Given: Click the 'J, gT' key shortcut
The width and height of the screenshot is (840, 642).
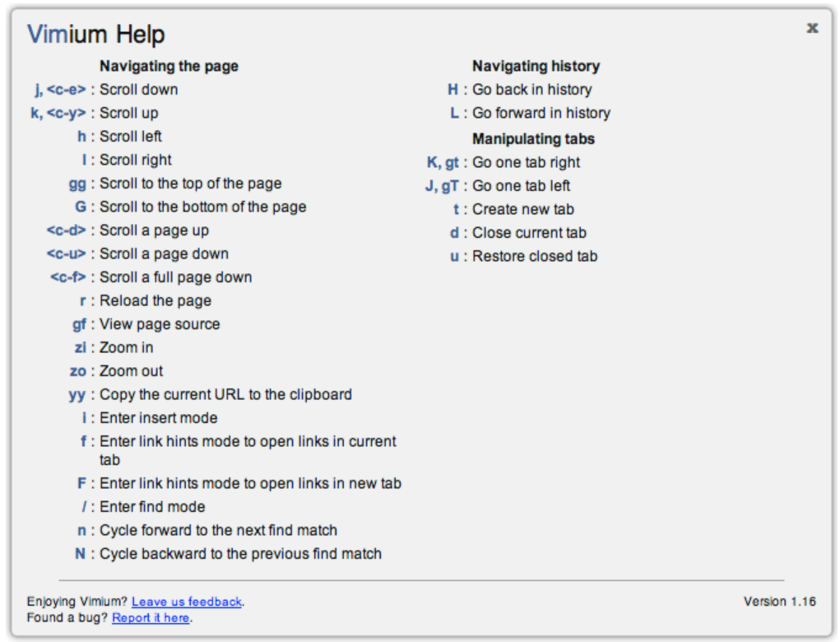Looking at the screenshot, I should coord(442,186).
